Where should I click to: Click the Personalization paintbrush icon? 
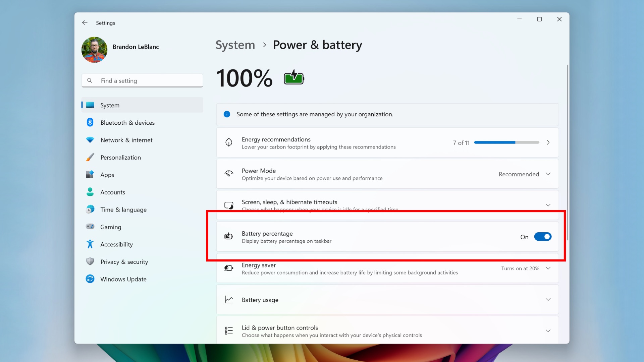(x=90, y=157)
